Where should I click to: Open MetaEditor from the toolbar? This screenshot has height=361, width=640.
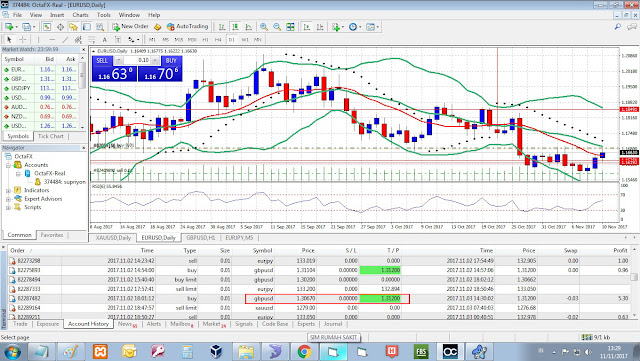tap(158, 27)
